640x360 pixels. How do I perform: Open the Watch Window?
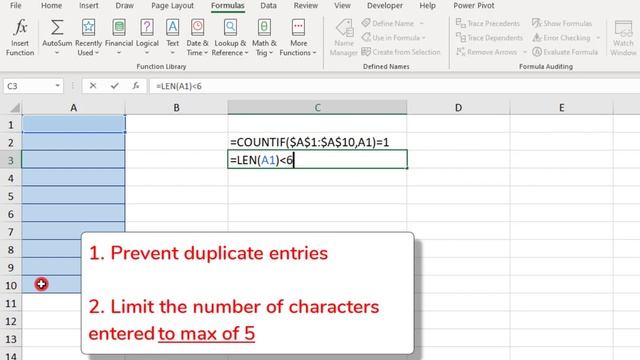(623, 38)
